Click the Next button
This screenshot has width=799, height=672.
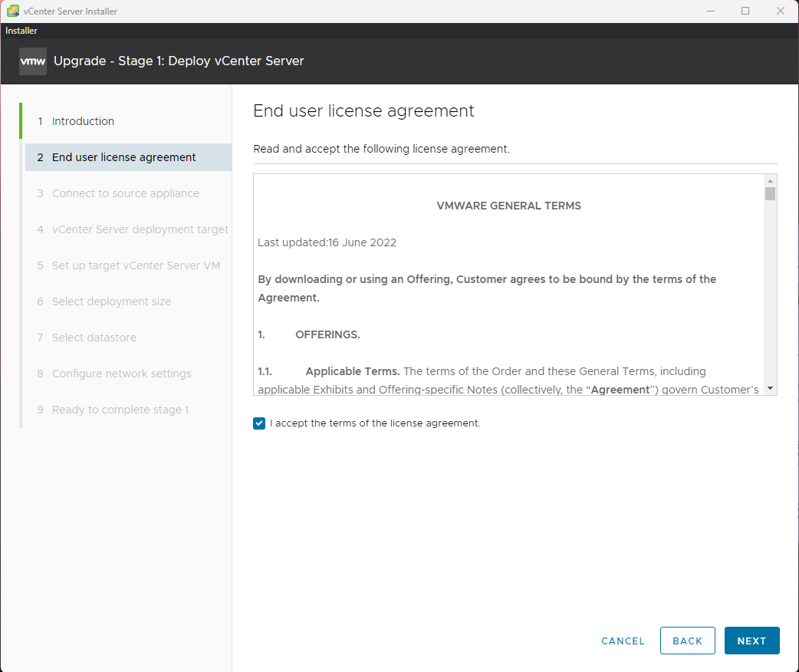[751, 641]
